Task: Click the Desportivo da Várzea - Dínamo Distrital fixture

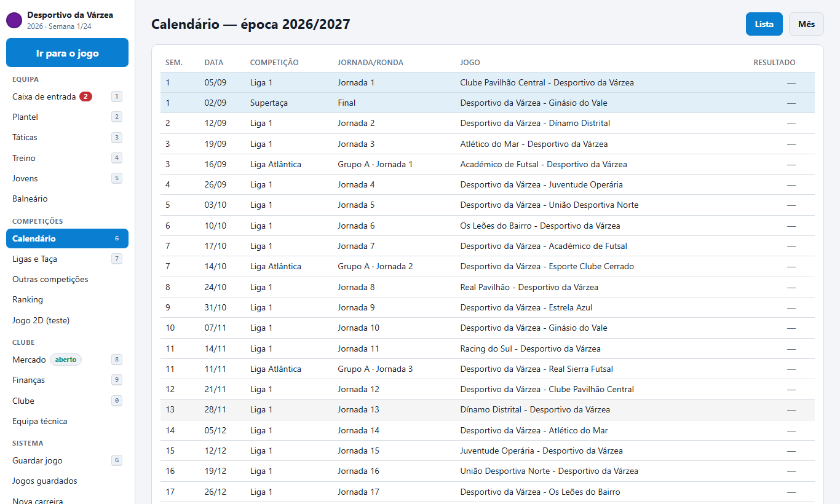Action: [488, 123]
